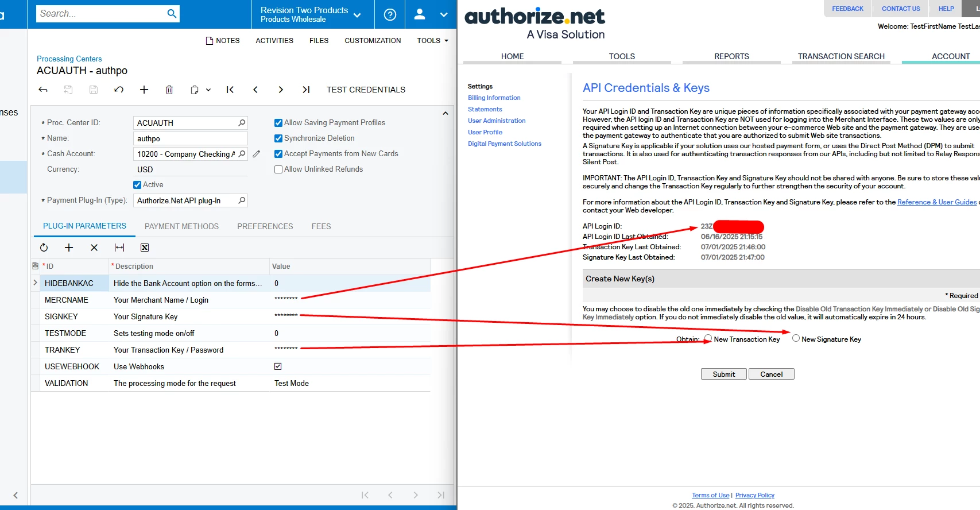
Task: Go to the first record
Action: (x=230, y=90)
